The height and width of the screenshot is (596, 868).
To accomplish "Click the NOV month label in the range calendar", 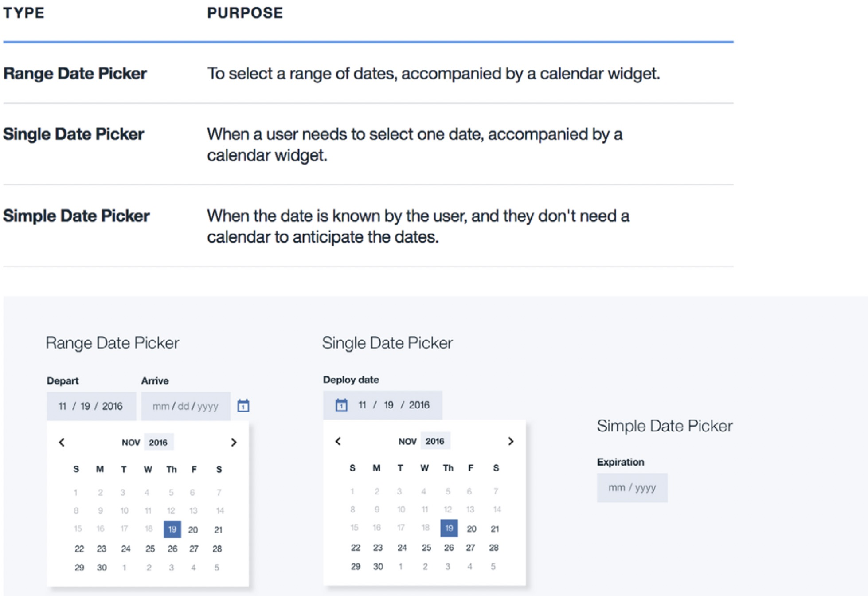I will [131, 443].
